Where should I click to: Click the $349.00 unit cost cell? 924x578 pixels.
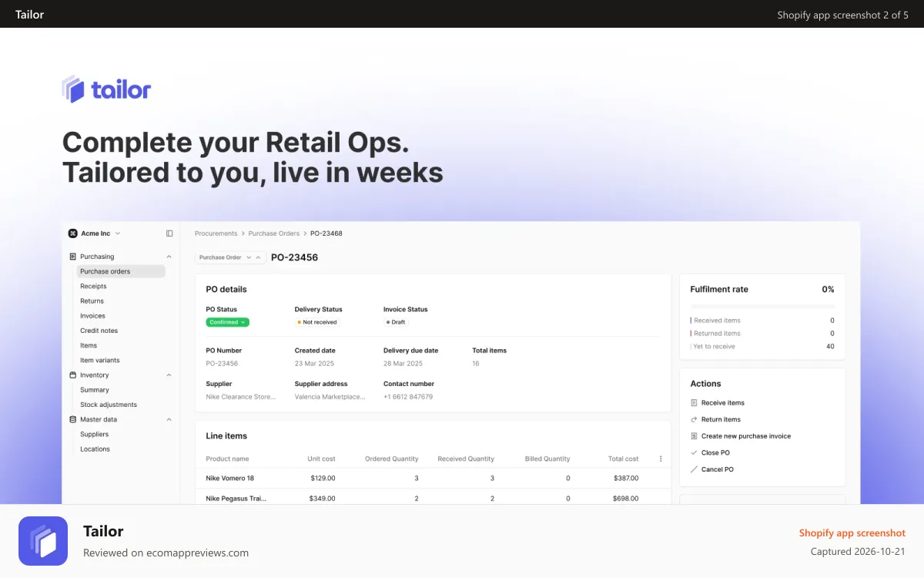(323, 499)
